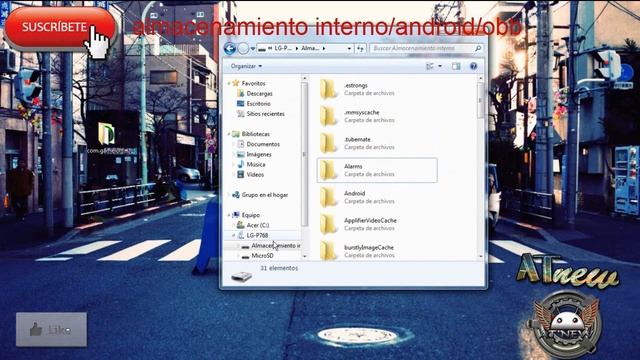
Task: Open Escritorio in the navigation pane
Action: pos(258,104)
